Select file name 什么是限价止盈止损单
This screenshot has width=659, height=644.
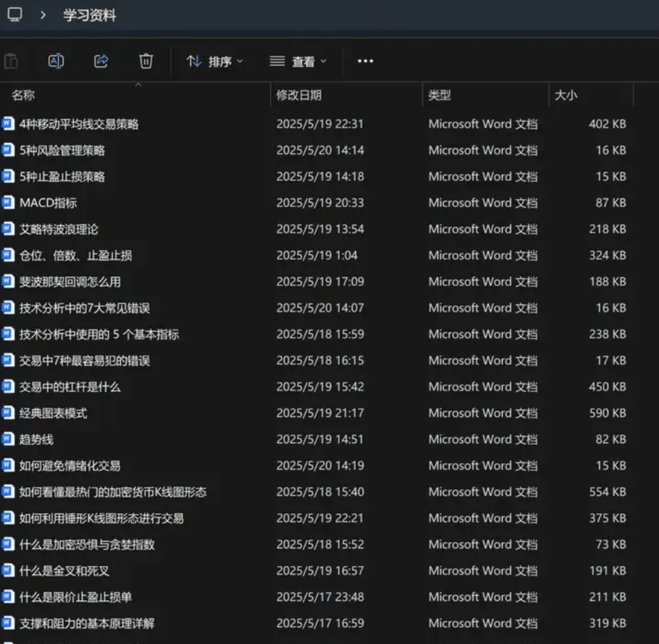[x=76, y=598]
